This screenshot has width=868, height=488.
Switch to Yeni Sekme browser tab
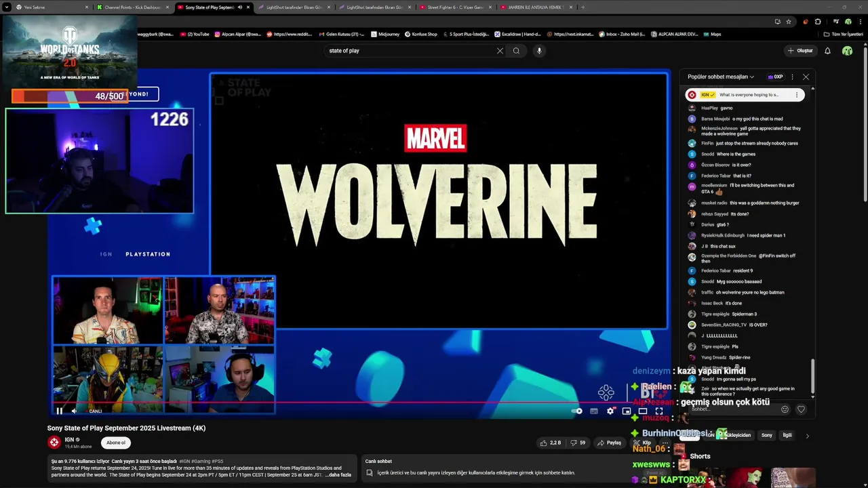coord(52,7)
